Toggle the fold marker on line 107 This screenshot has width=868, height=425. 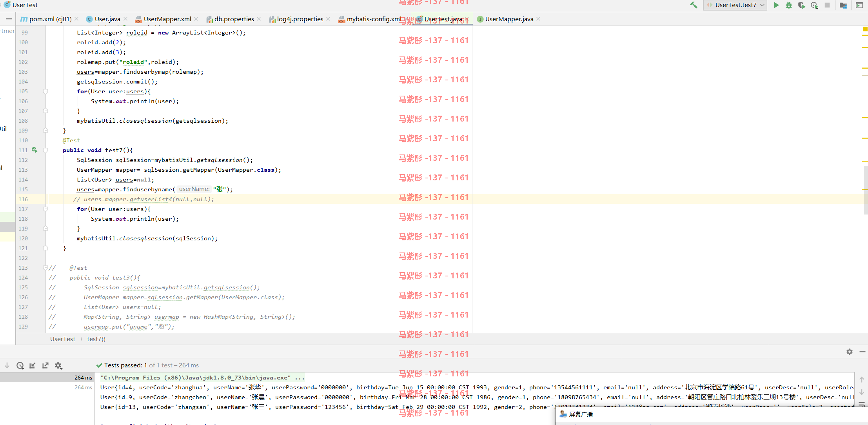pos(45,111)
